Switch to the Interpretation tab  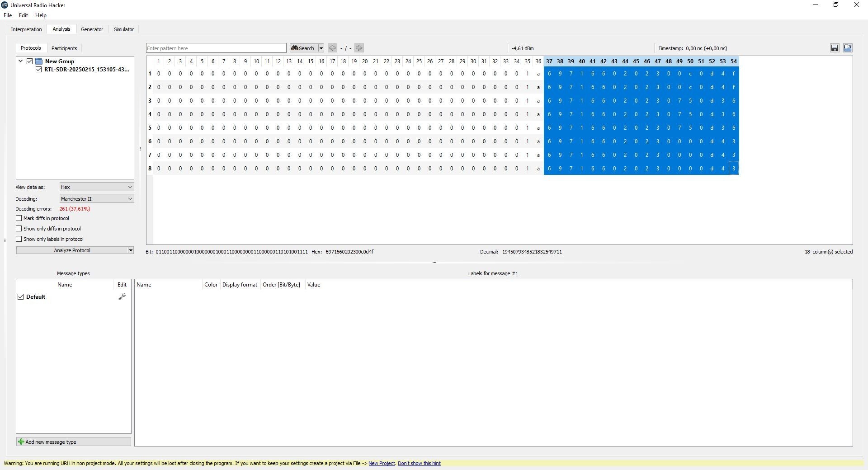tap(26, 29)
